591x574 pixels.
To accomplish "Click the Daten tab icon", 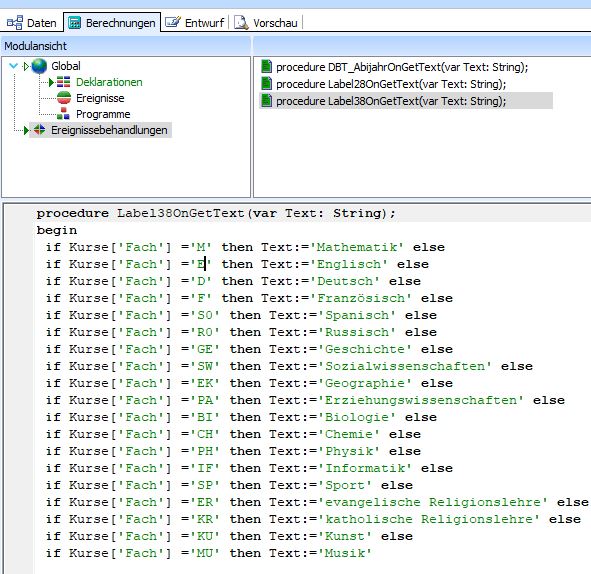I will click(15, 23).
